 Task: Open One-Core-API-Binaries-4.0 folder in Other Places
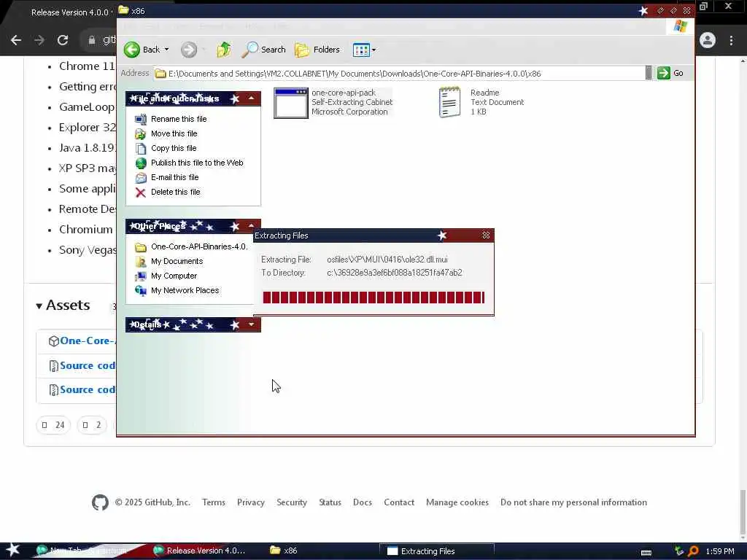(199, 246)
